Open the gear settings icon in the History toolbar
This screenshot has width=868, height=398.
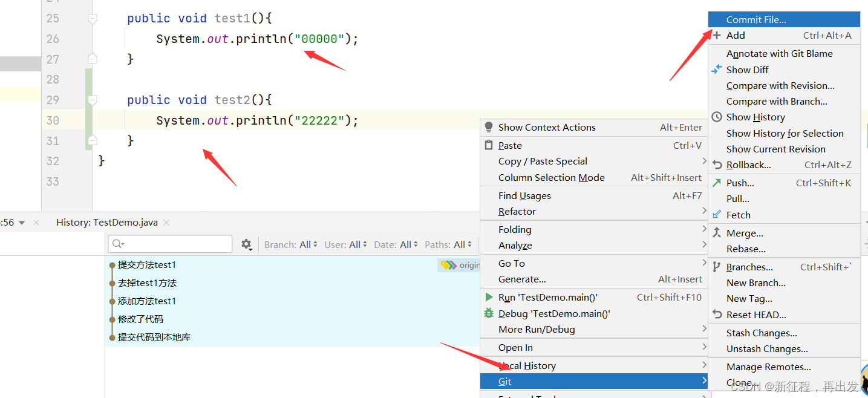pos(246,244)
